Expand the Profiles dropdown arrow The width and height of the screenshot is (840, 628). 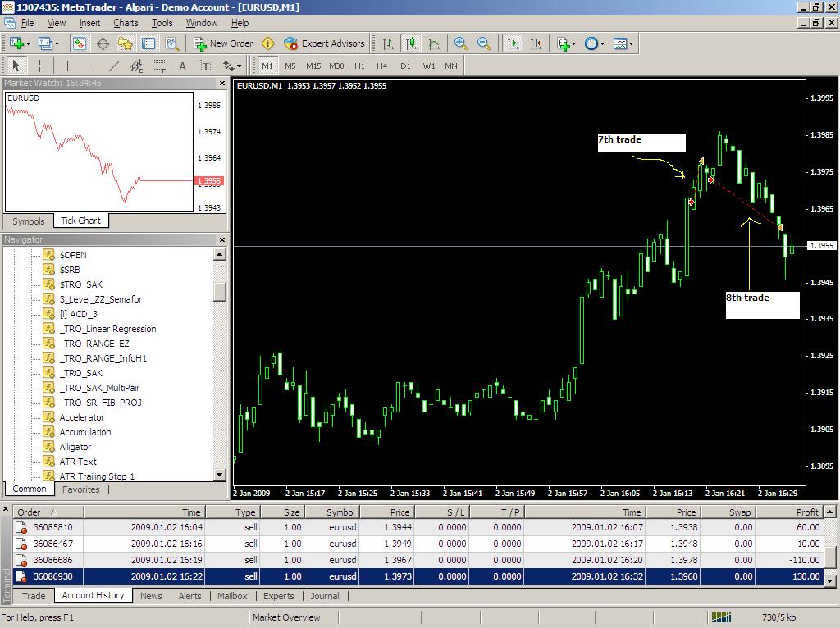click(x=57, y=44)
